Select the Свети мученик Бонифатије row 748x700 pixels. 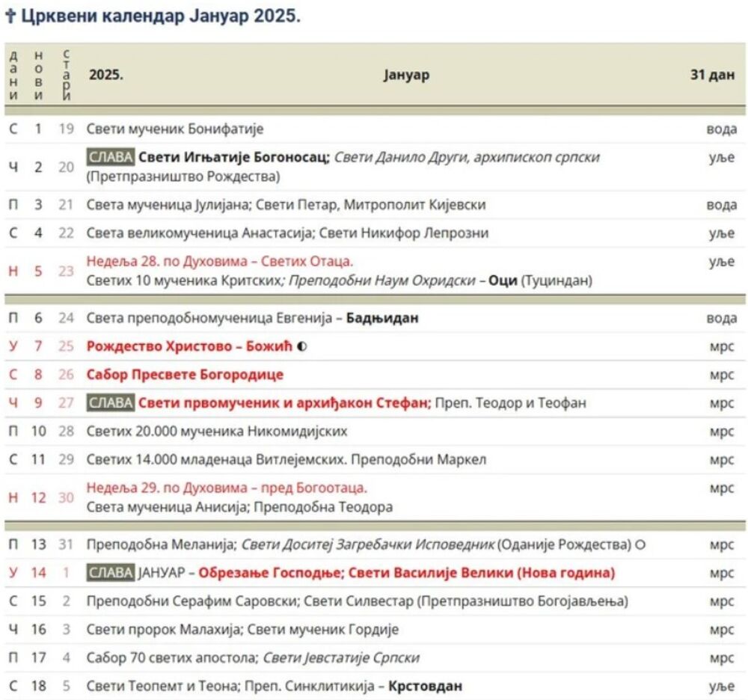pos(175,129)
